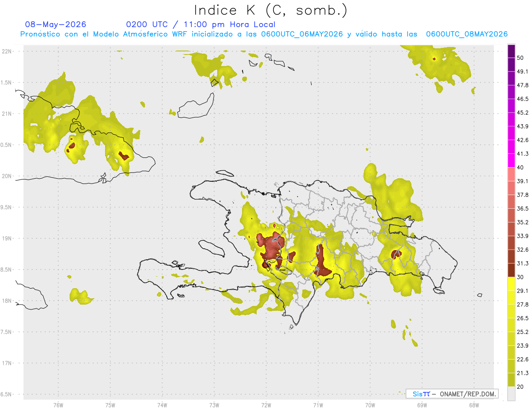The width and height of the screenshot is (532, 411).
Task: Select the yellow 29.1 legend band
Action: click(511, 284)
